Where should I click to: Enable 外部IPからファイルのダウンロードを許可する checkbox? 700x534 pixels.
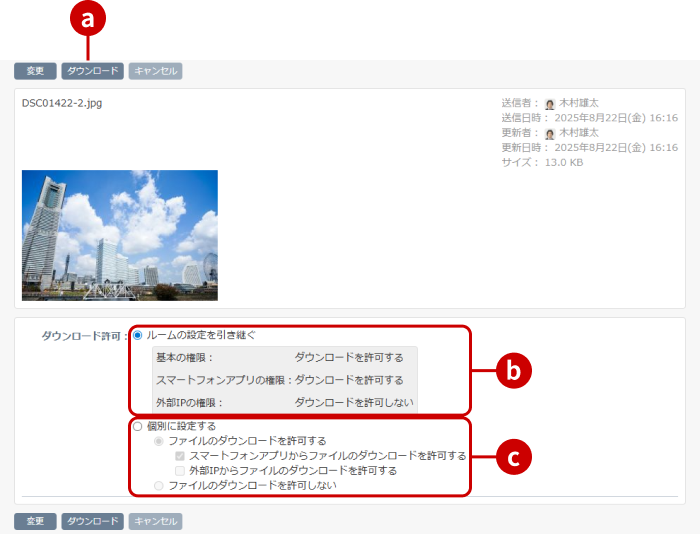coord(180,471)
